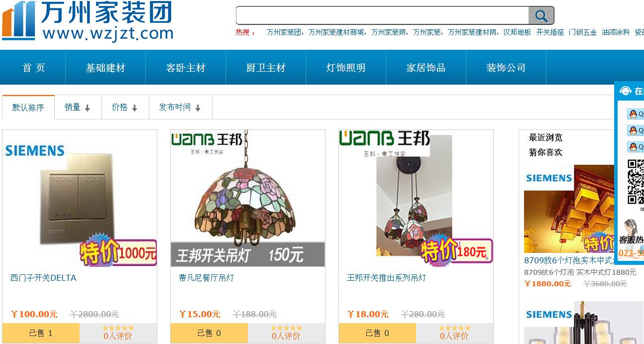Click the online service headset icon

tap(625, 91)
